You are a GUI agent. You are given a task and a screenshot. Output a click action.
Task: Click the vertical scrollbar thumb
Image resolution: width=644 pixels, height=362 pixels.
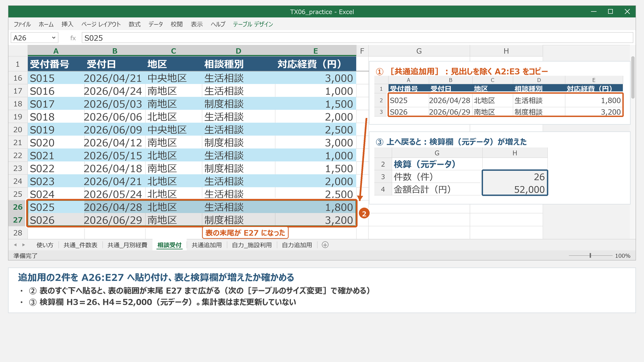pos(633,77)
